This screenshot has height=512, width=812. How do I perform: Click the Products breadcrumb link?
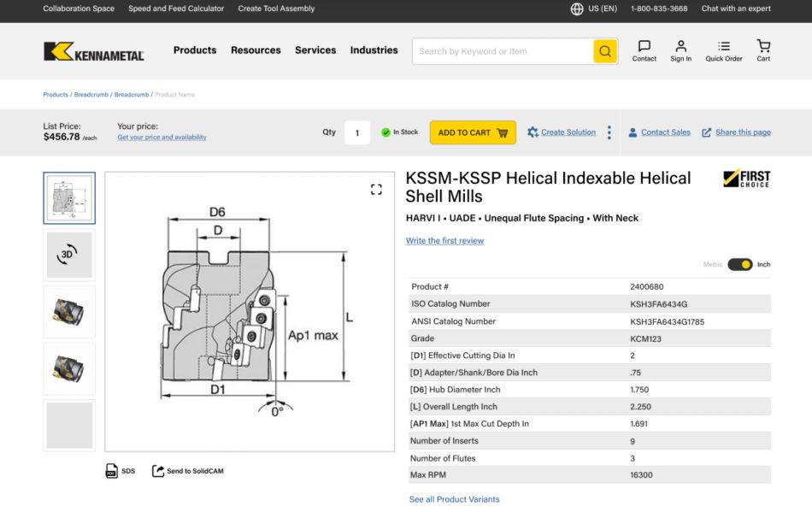tap(56, 95)
